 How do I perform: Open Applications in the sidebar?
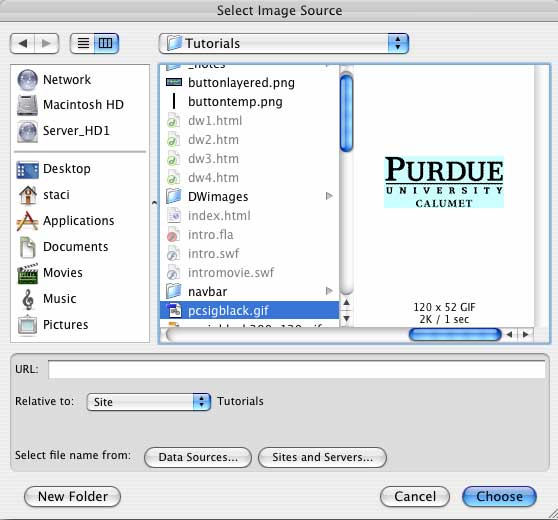[65, 221]
